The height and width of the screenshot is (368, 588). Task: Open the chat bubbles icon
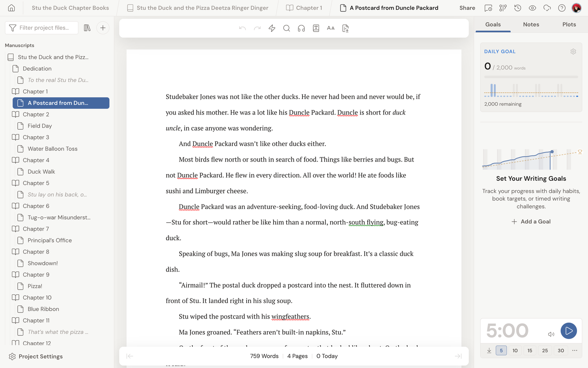point(547,8)
